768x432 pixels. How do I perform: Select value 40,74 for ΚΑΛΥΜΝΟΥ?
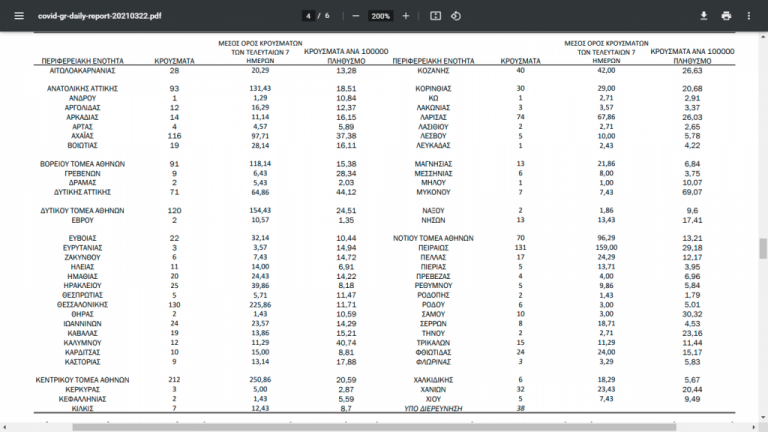click(346, 343)
